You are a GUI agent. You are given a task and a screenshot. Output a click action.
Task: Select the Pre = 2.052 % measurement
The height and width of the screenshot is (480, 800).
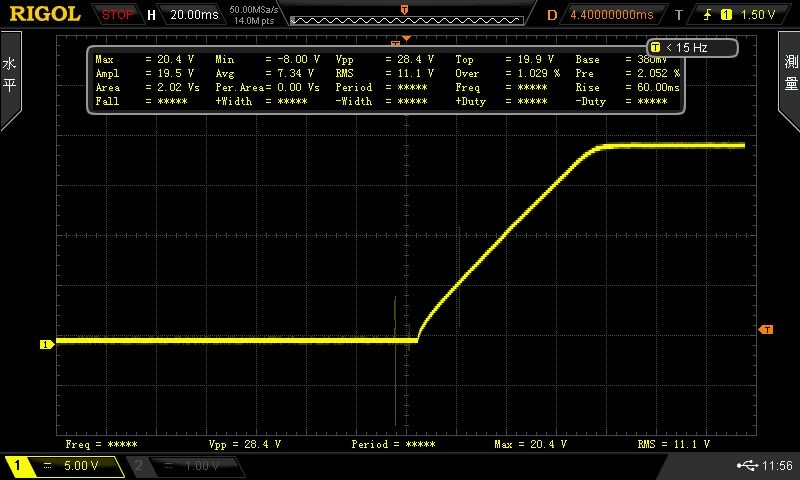(628, 73)
